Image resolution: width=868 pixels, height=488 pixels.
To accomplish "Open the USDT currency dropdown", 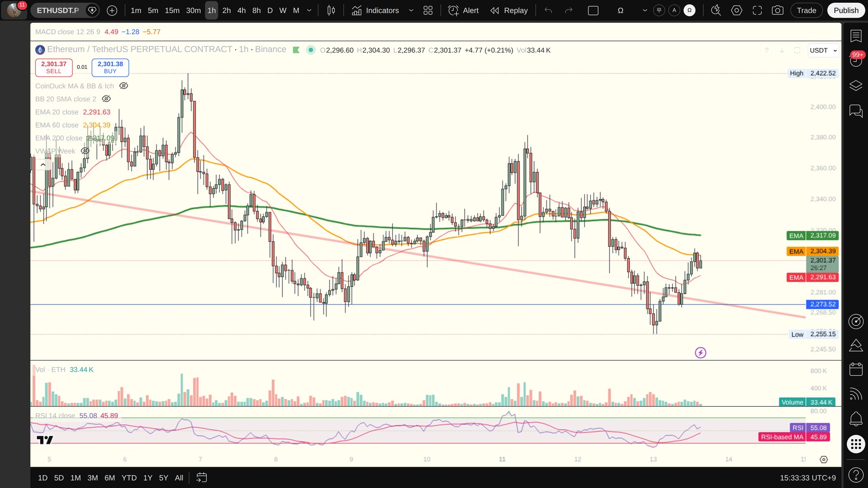I will 824,50.
